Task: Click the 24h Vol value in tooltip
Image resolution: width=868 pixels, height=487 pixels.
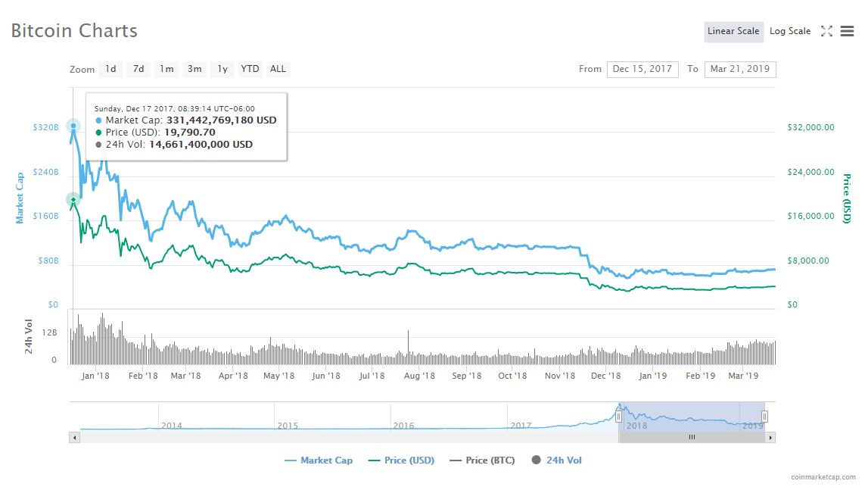Action: pyautogui.click(x=201, y=145)
